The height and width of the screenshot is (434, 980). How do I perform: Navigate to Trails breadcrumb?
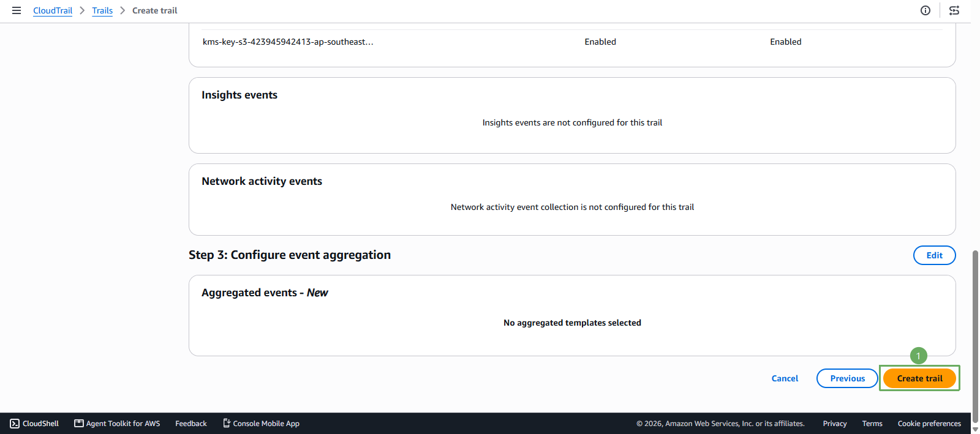tap(102, 10)
